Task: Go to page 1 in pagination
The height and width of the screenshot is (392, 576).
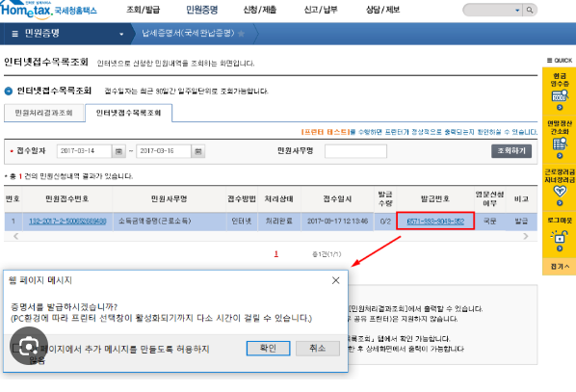Action: click(276, 254)
